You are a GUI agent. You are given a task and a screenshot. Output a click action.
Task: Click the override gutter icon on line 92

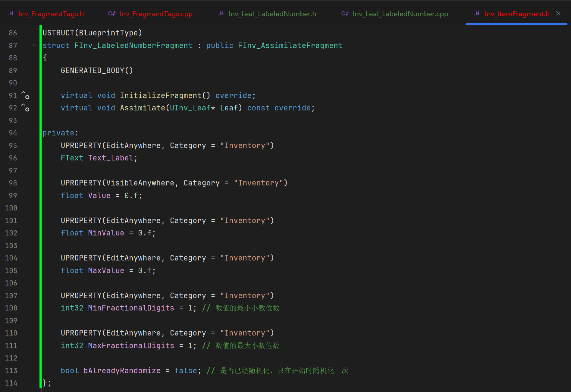point(25,107)
